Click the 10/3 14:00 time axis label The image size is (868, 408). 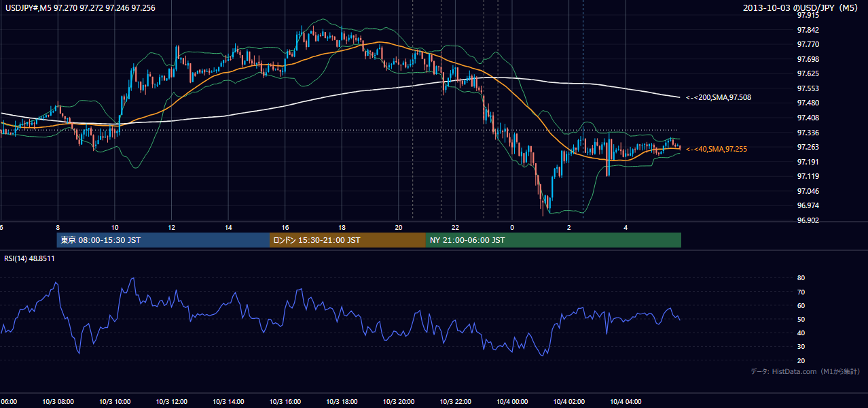pyautogui.click(x=228, y=402)
